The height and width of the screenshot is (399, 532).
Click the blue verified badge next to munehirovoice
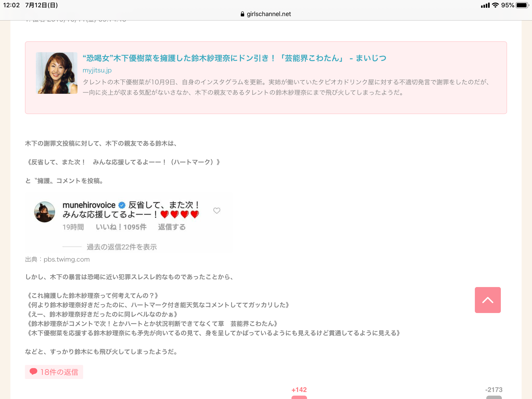coord(122,205)
